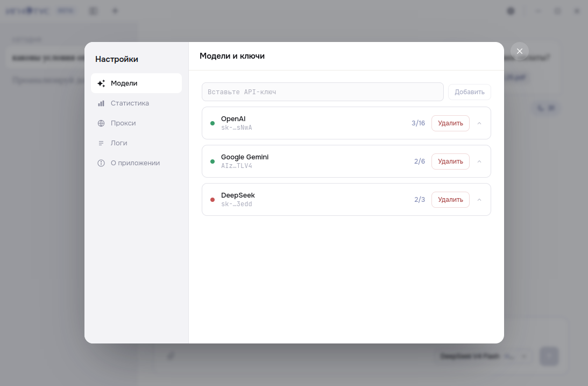
Task: Click the red status dot for DeepSeek
Action: [212, 200]
